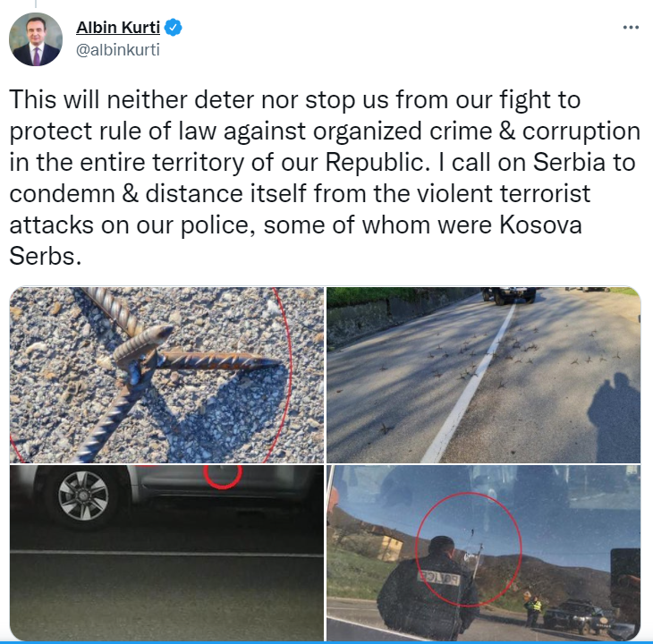Screen dimensions: 653x644
Task: Open the vehicle wheel photo
Action: point(166,553)
